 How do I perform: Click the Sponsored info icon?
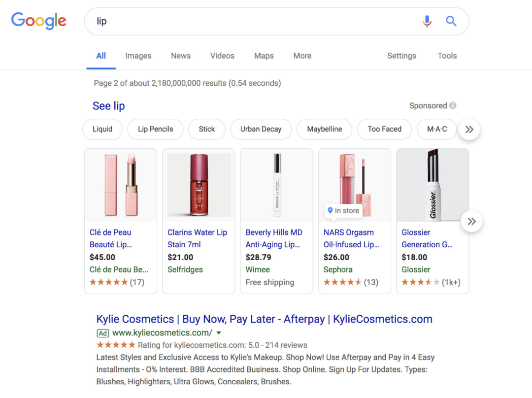coord(453,105)
